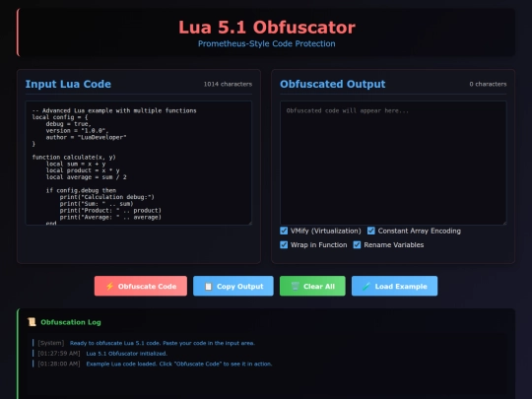Select the function calculate(x, y) code line
Screen dimensions: 532x399
[x=74, y=157]
